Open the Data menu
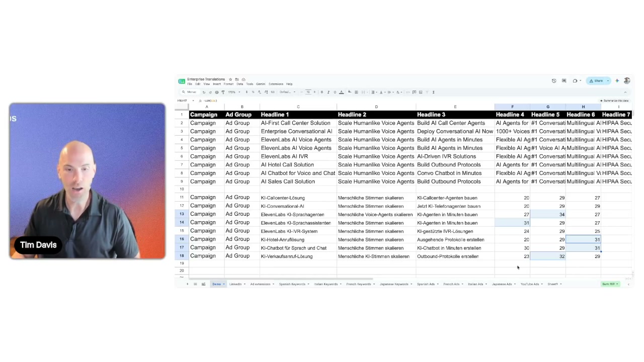The width and height of the screenshot is (644, 362). pos(239,84)
